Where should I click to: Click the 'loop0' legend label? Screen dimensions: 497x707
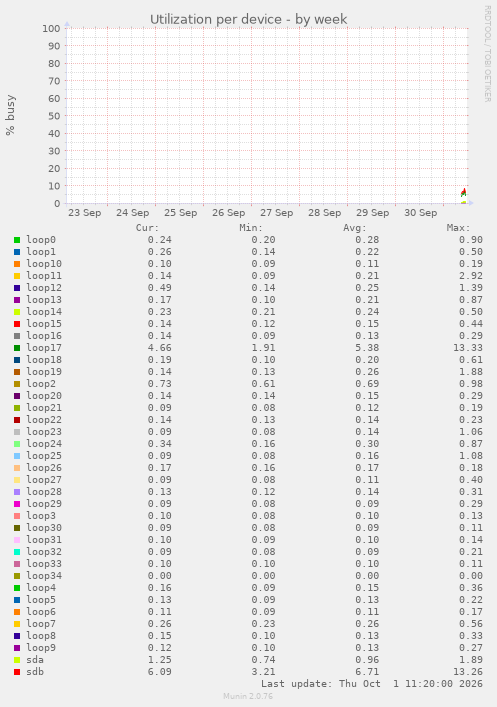click(x=41, y=240)
